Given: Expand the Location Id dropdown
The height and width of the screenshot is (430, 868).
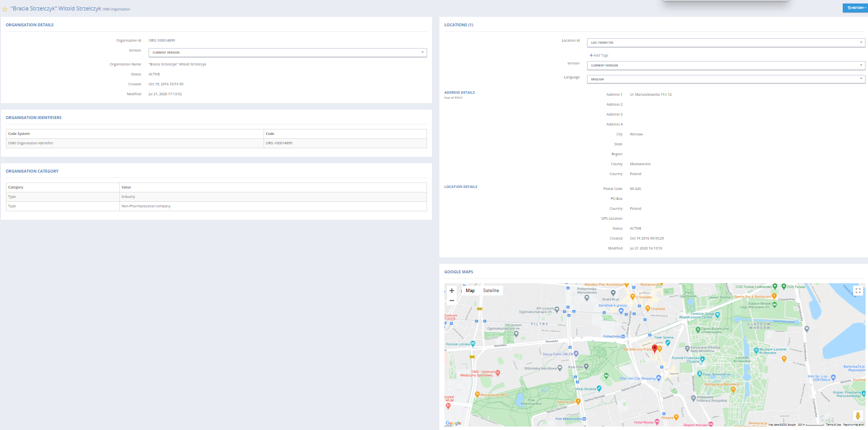Looking at the screenshot, I should [726, 43].
